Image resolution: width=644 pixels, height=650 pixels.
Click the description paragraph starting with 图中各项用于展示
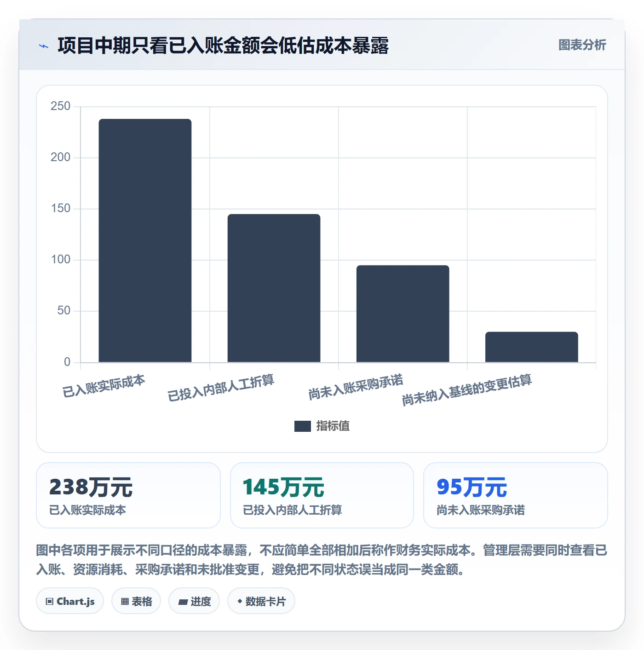pos(322,560)
